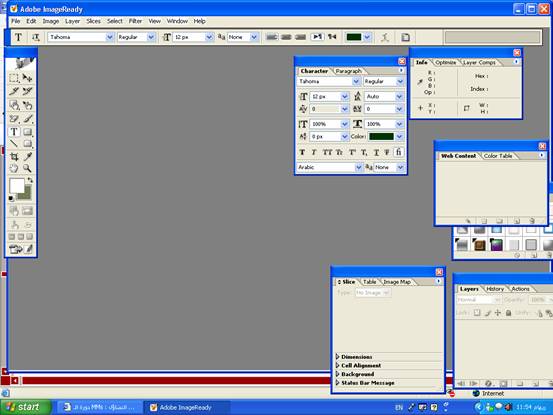Open font size dropdown in options bar
The image size is (553, 415).
209,37
